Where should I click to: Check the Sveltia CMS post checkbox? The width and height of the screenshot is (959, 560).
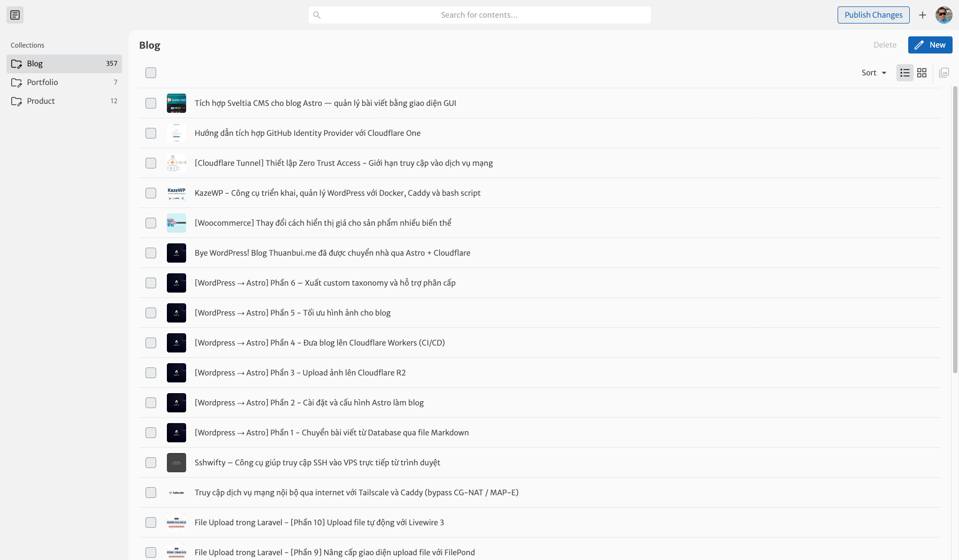(151, 103)
